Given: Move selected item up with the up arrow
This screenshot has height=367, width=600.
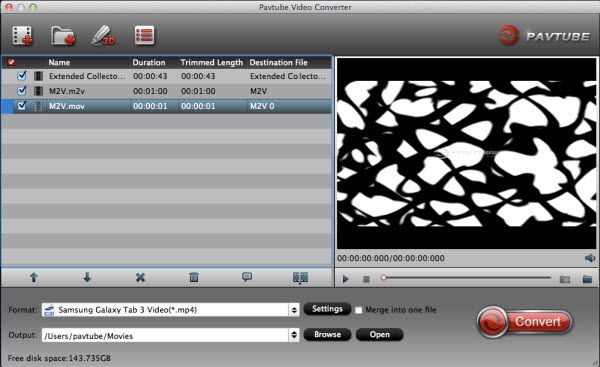Looking at the screenshot, I should pos(34,277).
